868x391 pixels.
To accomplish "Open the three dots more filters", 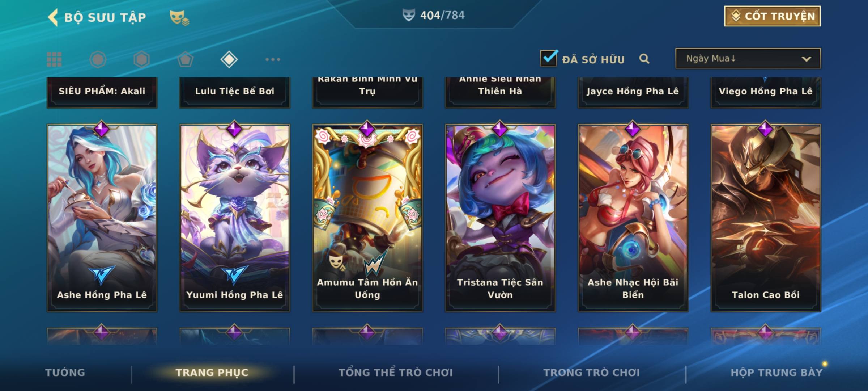I will [x=273, y=59].
